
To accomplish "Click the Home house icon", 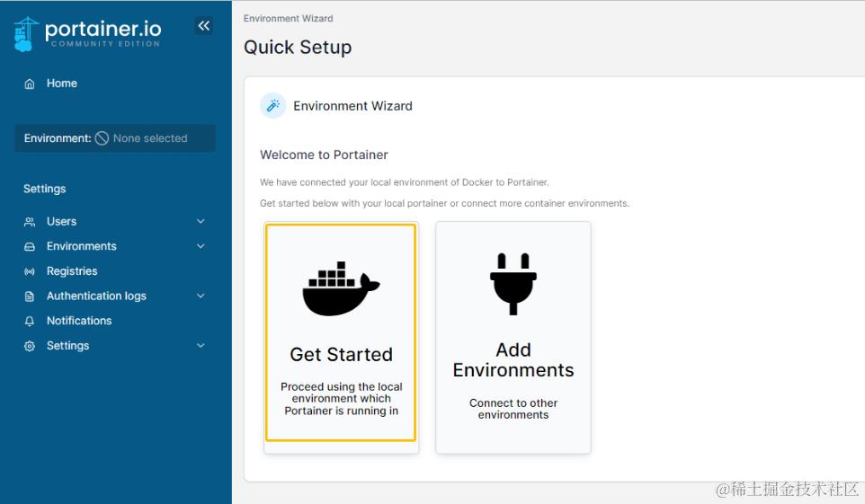I will pos(30,84).
